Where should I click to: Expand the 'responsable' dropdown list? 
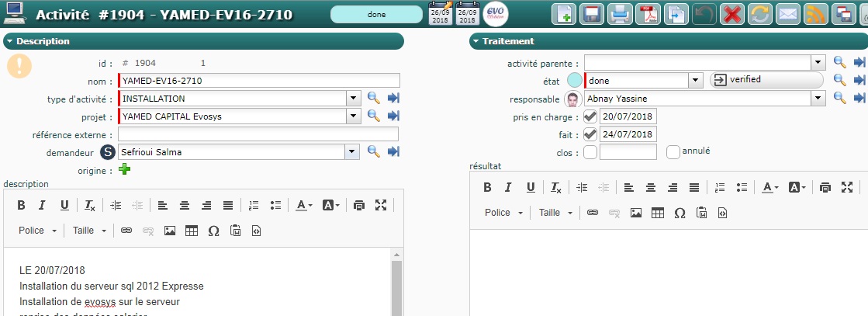pos(817,99)
